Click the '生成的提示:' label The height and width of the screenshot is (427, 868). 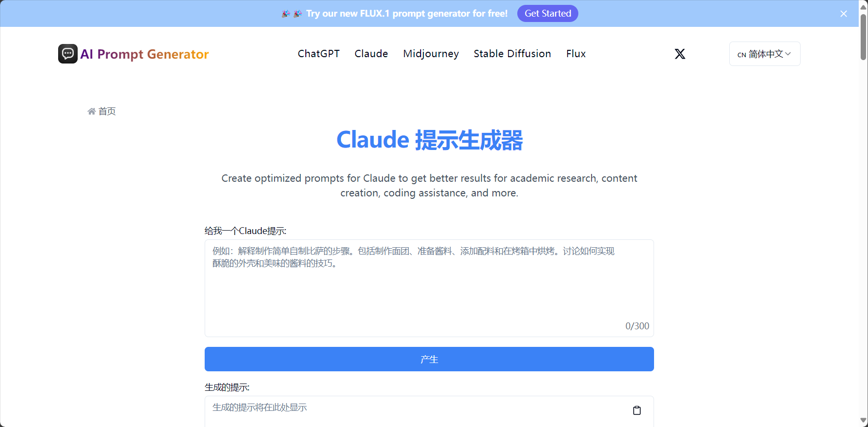227,387
